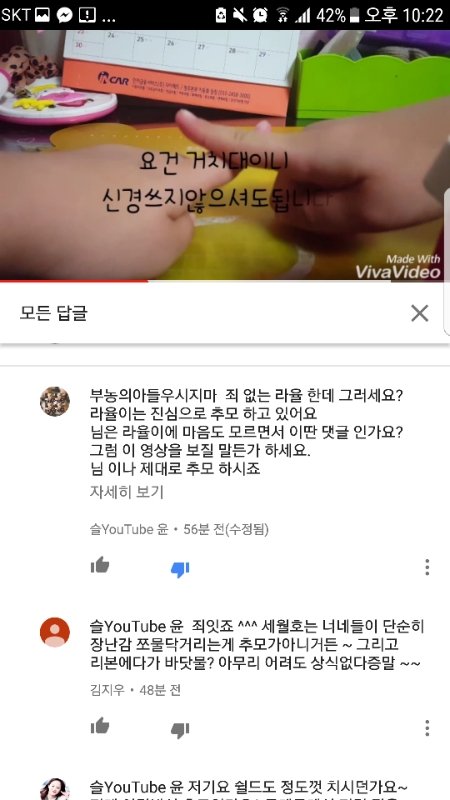Open the Messenger notification in status bar

(65, 15)
